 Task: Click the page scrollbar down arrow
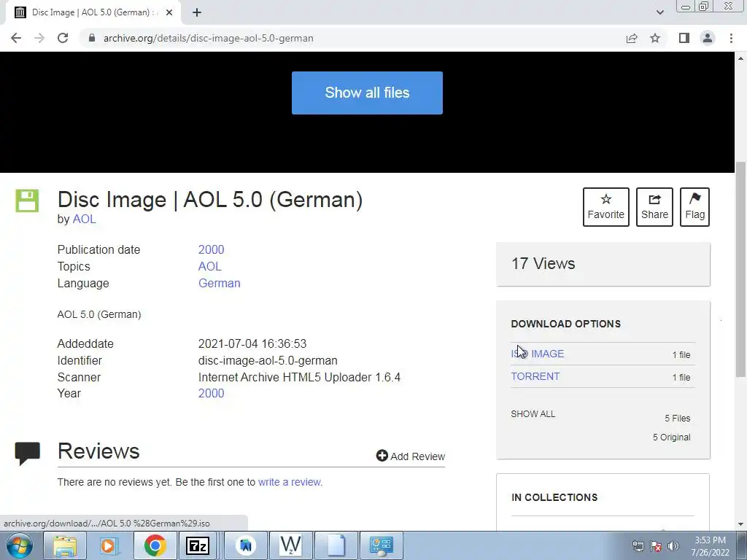(741, 524)
